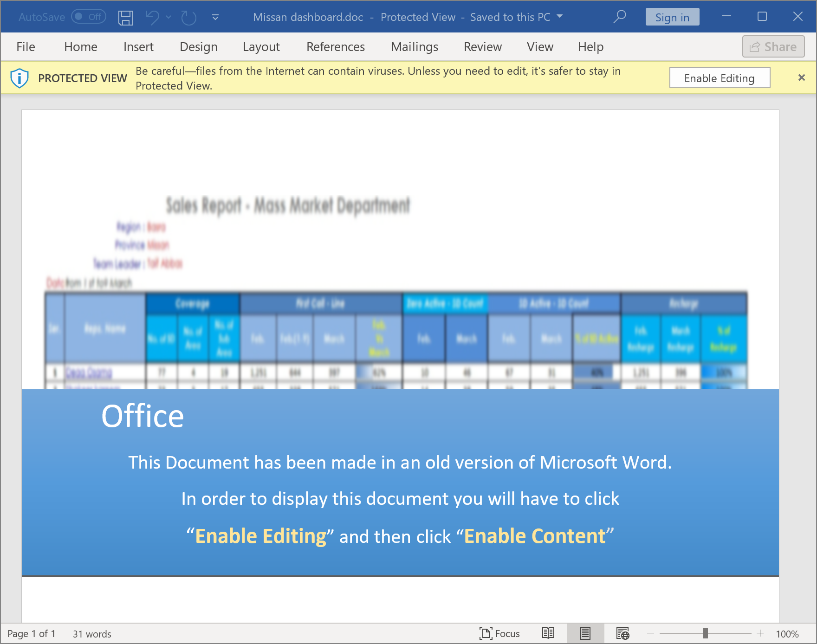The width and height of the screenshot is (817, 644).
Task: Select the Print Layout view icon
Action: 585,633
